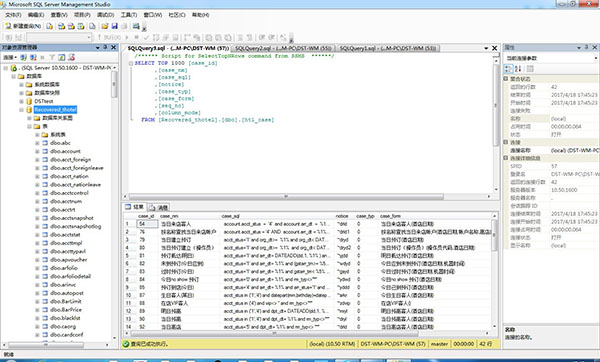Click the dbo.abc table icon
Viewport: 600px width, 362px height.
(45, 143)
